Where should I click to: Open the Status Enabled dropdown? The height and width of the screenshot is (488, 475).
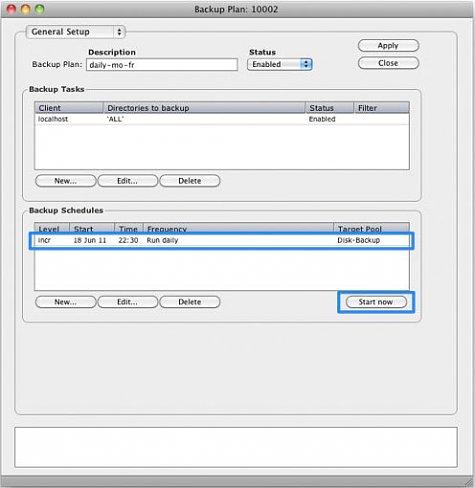pos(279,64)
